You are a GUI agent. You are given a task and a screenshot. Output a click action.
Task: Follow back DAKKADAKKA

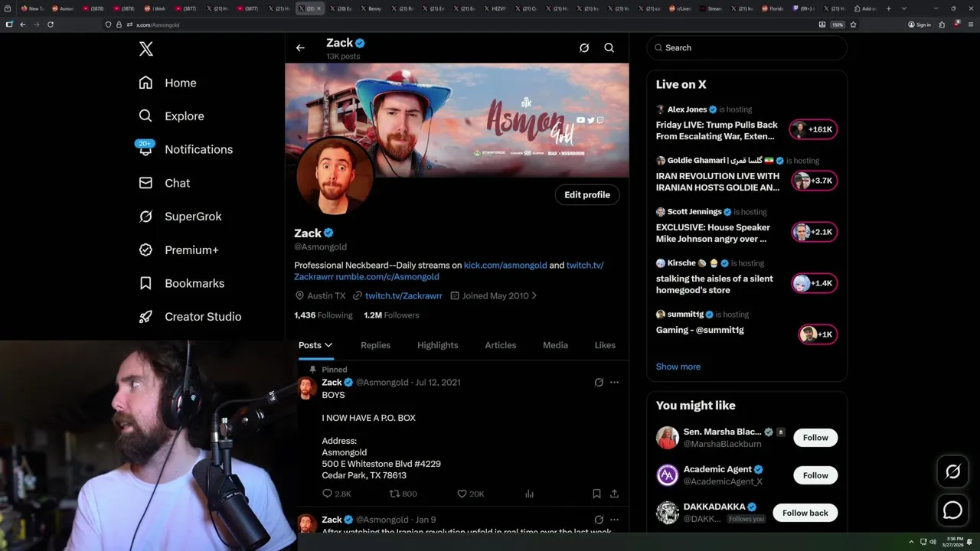(x=805, y=513)
